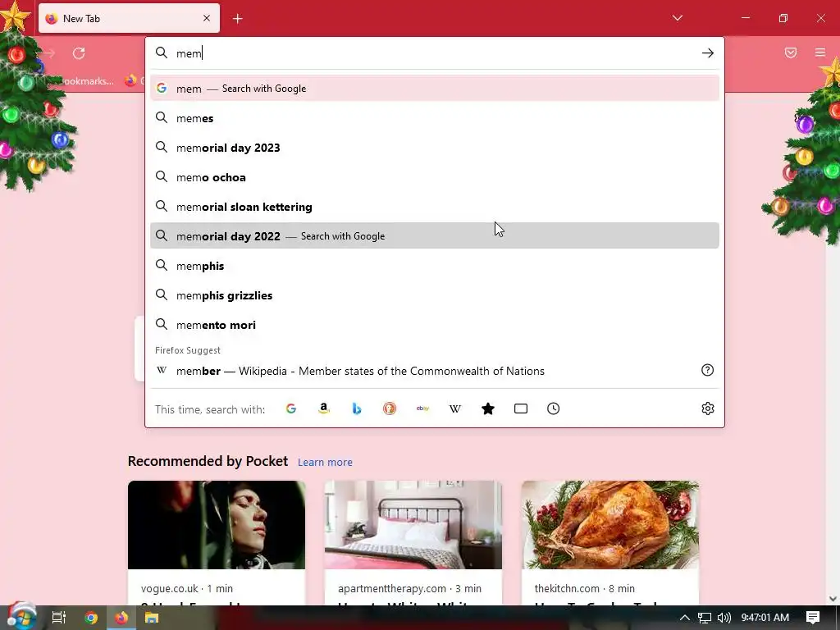Open File Explorer from taskbar

[x=152, y=618]
